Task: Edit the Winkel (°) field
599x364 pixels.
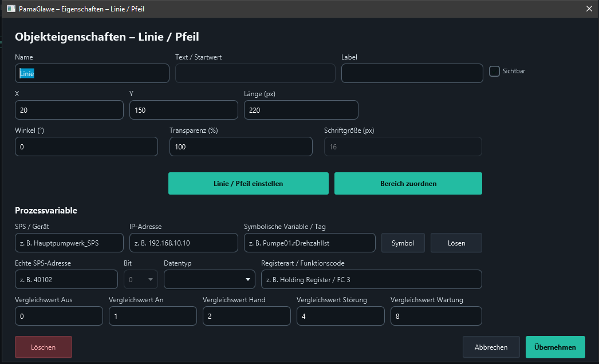Action: coord(86,147)
